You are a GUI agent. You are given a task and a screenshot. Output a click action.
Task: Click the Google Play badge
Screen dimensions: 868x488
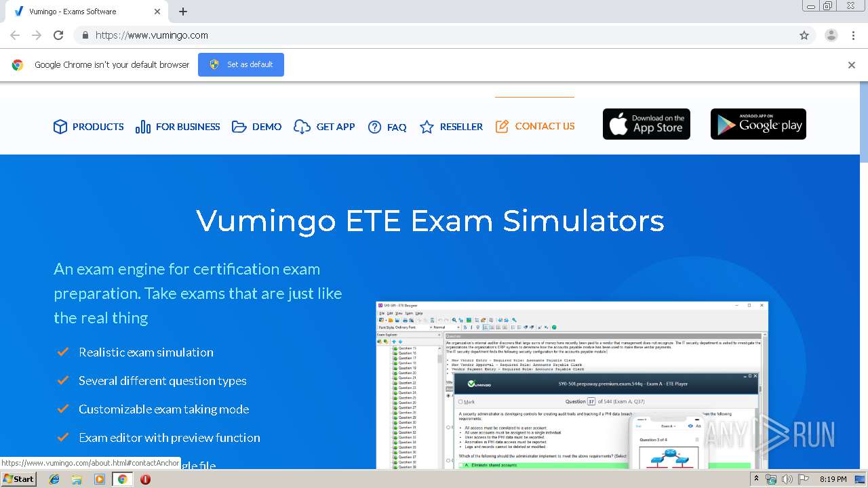click(x=758, y=124)
